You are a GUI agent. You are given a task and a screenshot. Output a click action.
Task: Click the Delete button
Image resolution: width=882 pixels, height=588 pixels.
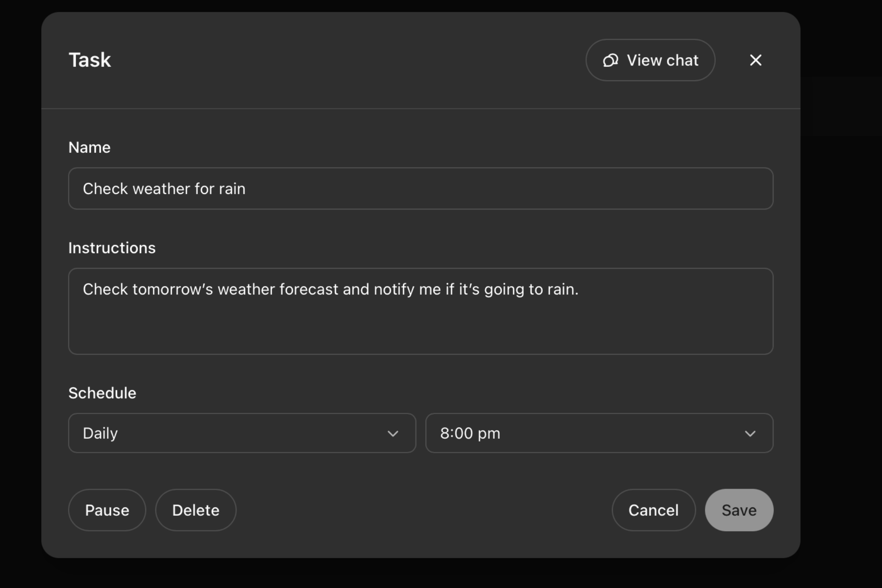[x=196, y=510]
